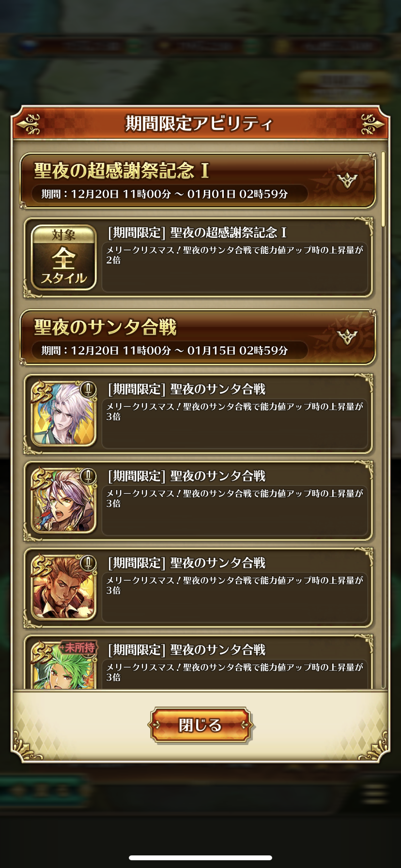Tap the left fleur ornament in title bar

[x=28, y=124]
